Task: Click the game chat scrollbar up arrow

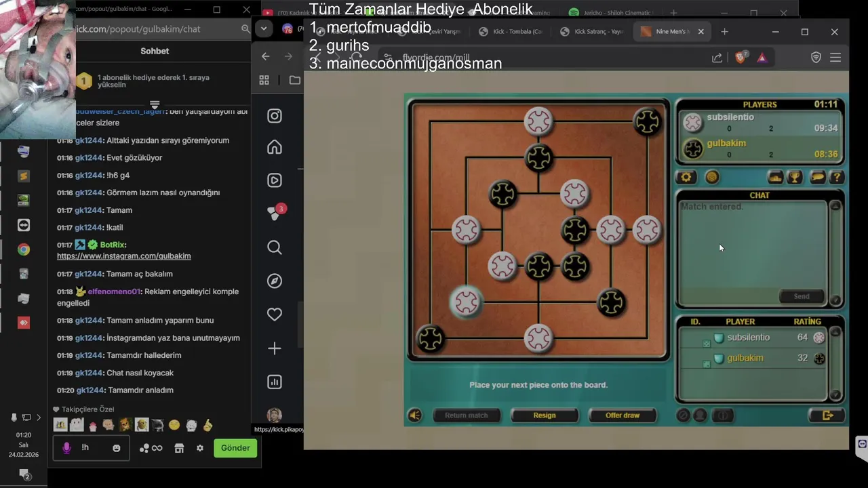Action: (836, 206)
